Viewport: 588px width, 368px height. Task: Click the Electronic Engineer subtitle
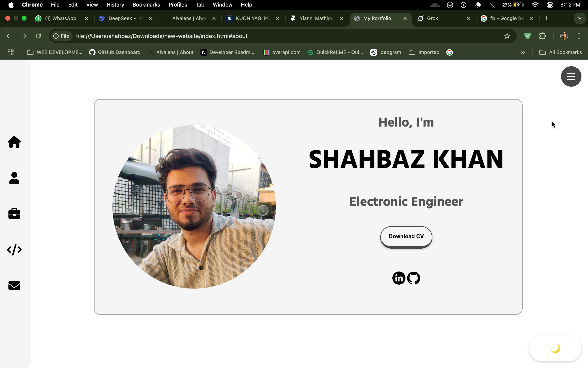coord(406,202)
